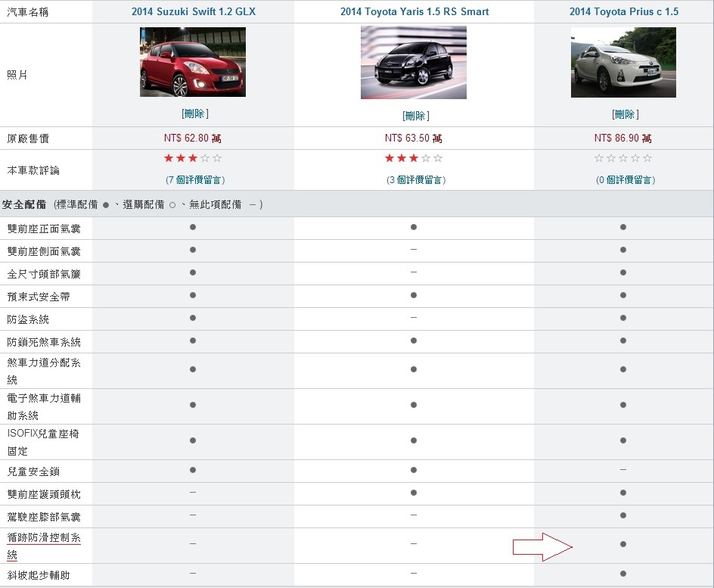
Task: Click the Prius c empty star rating
Action: 623,158
